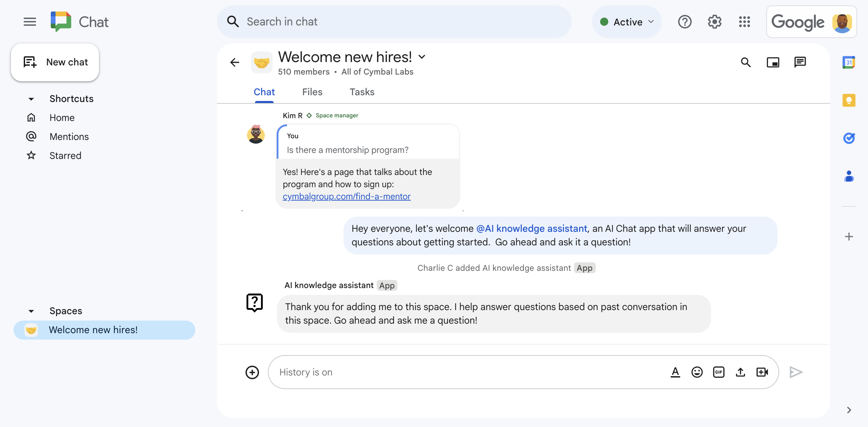The height and width of the screenshot is (427, 868).
Task: Click the Settings gear icon
Action: (715, 22)
